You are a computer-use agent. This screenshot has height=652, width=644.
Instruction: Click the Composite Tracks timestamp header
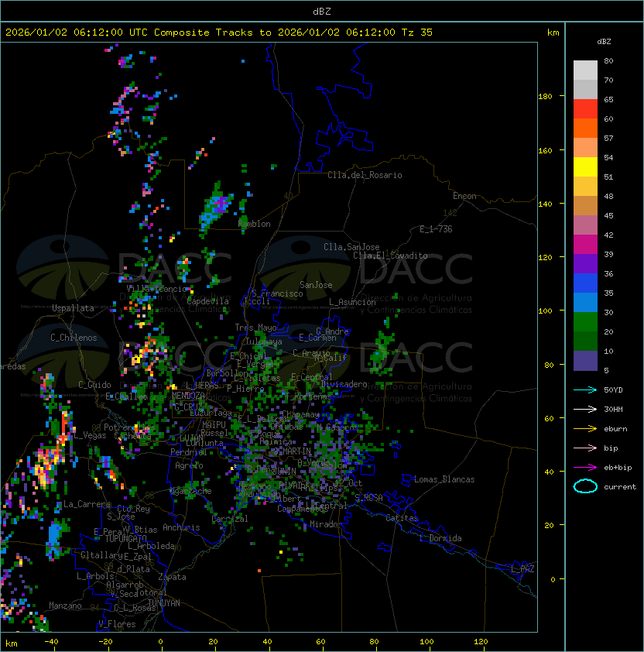pyautogui.click(x=219, y=33)
